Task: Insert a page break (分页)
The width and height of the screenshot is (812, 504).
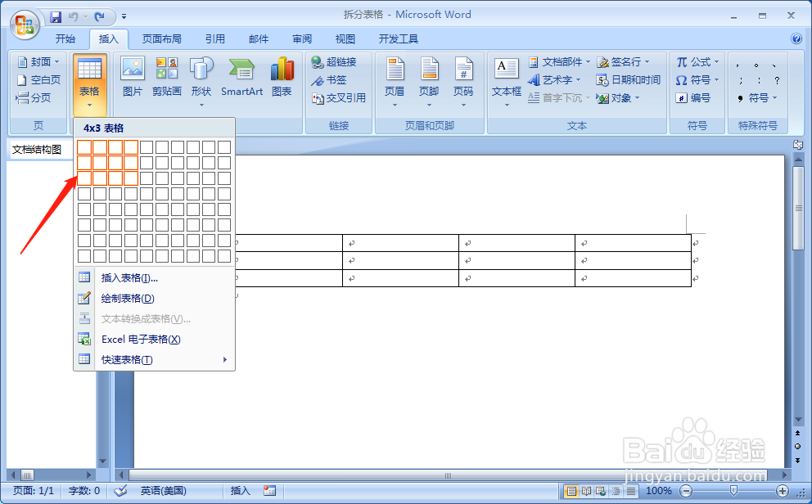Action: pos(34,97)
